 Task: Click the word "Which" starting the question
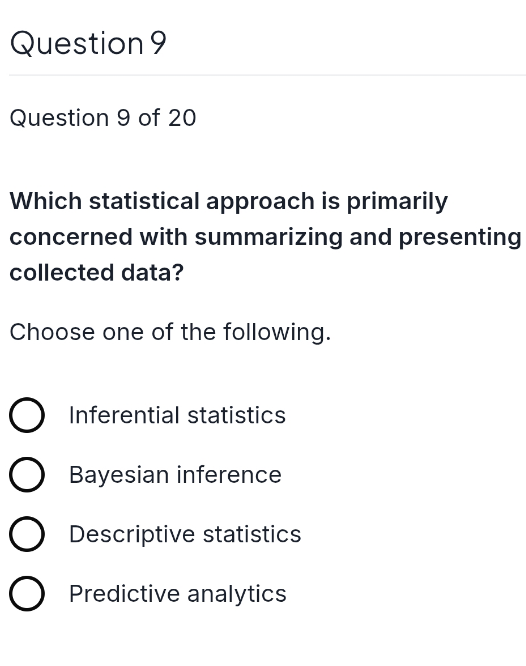pyautogui.click(x=45, y=201)
